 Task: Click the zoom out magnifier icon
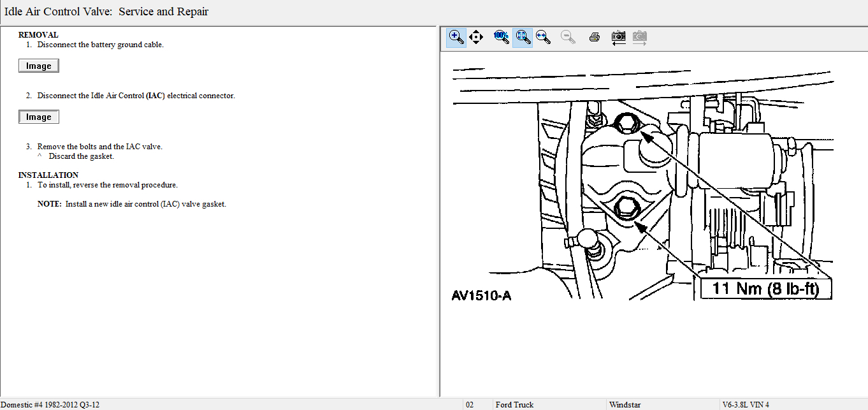(568, 38)
